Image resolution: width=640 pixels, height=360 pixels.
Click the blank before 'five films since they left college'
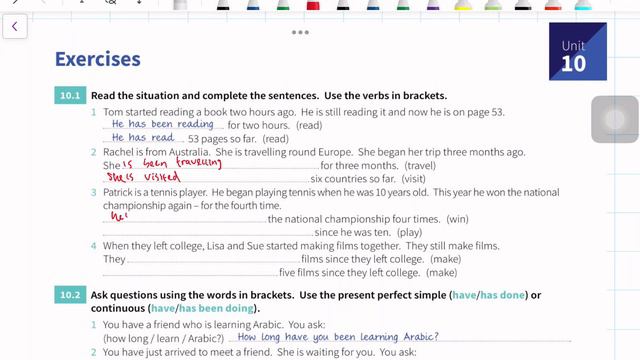coord(190,272)
